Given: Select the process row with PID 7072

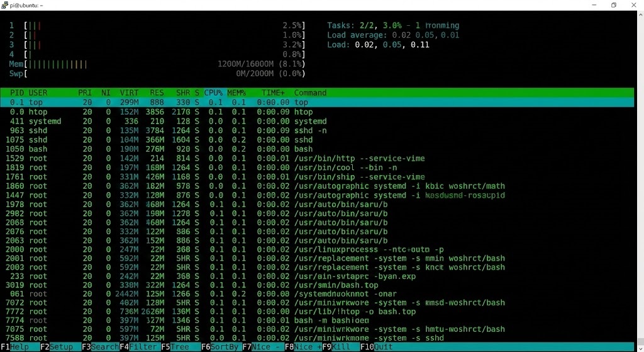Looking at the screenshot, I should (x=317, y=303).
